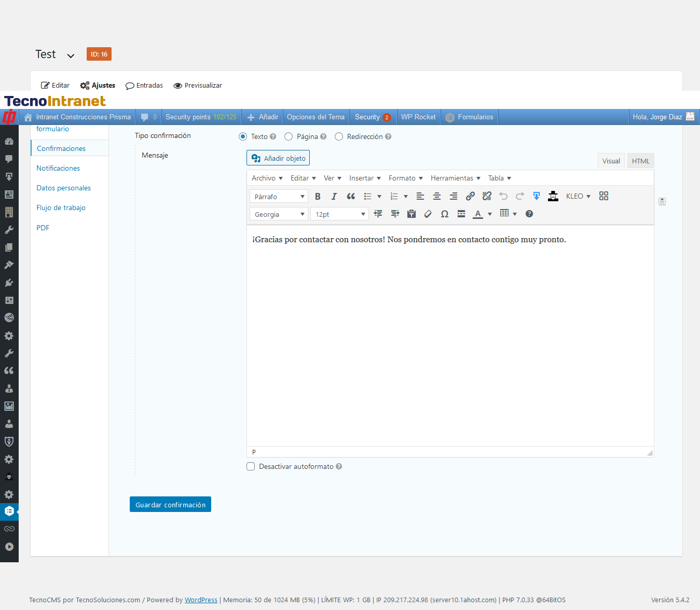This screenshot has height=610, width=700.
Task: Click Guardar confirmación button
Action: pyautogui.click(x=170, y=505)
